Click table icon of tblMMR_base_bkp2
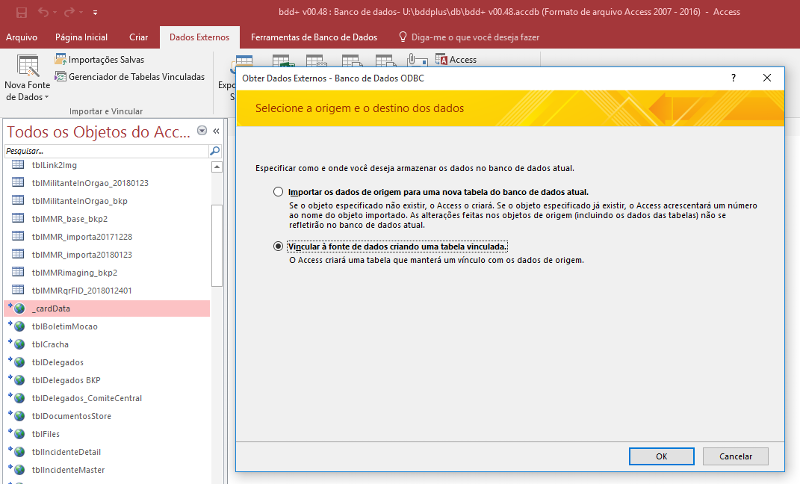Screen dimensions: 800x484 tap(18, 218)
